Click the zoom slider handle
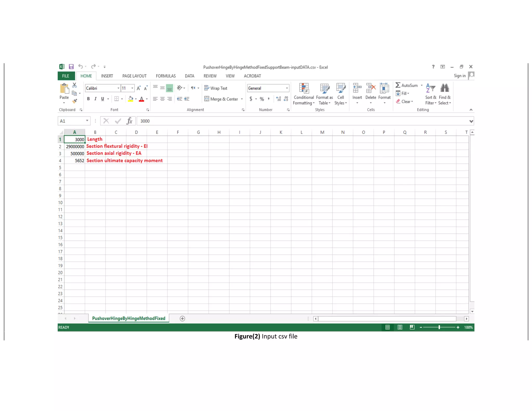The image size is (532, 411). tap(439, 327)
